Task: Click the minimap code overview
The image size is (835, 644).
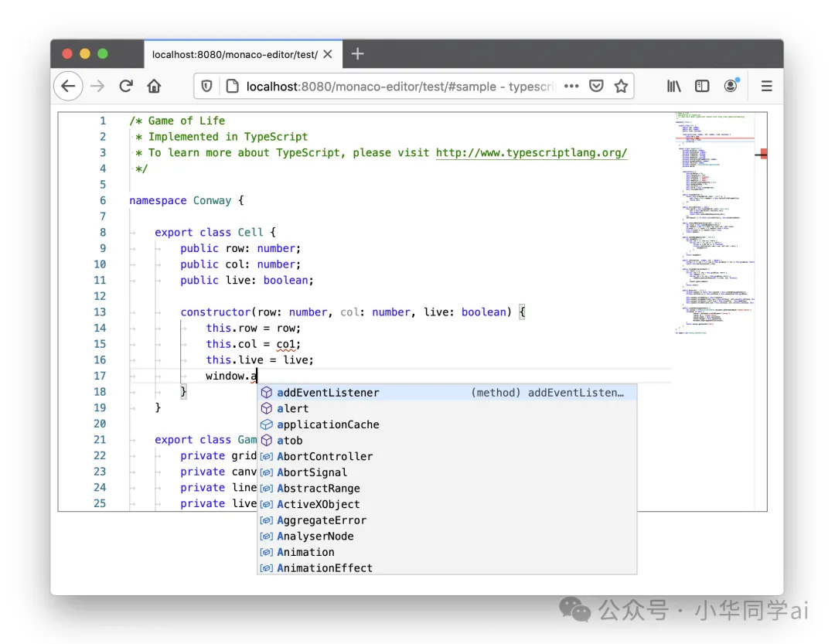Action: [714, 223]
